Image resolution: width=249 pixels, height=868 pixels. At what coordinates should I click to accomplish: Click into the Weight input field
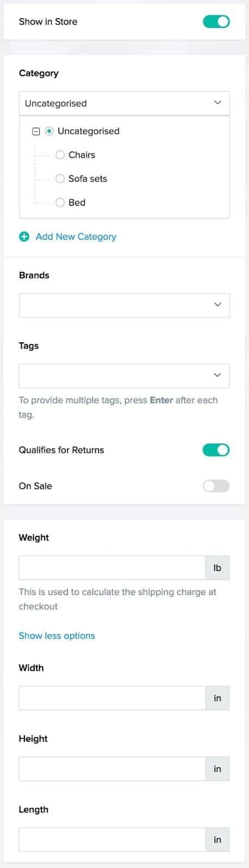112,567
